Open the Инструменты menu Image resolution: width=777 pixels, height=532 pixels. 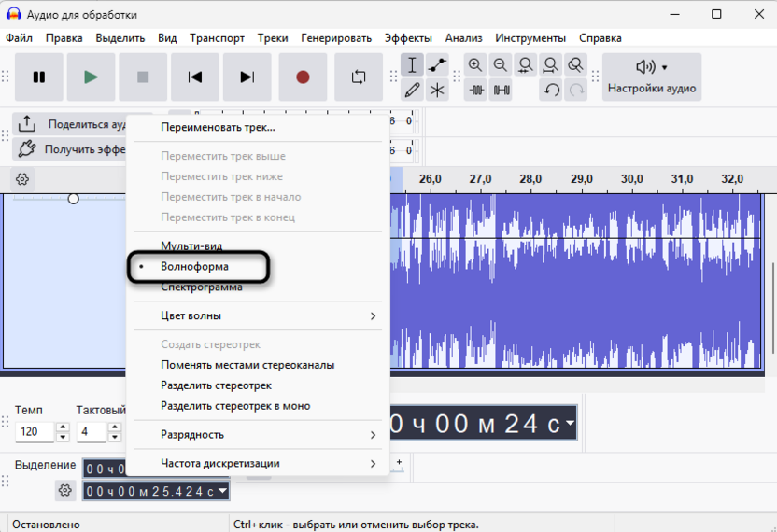[530, 38]
